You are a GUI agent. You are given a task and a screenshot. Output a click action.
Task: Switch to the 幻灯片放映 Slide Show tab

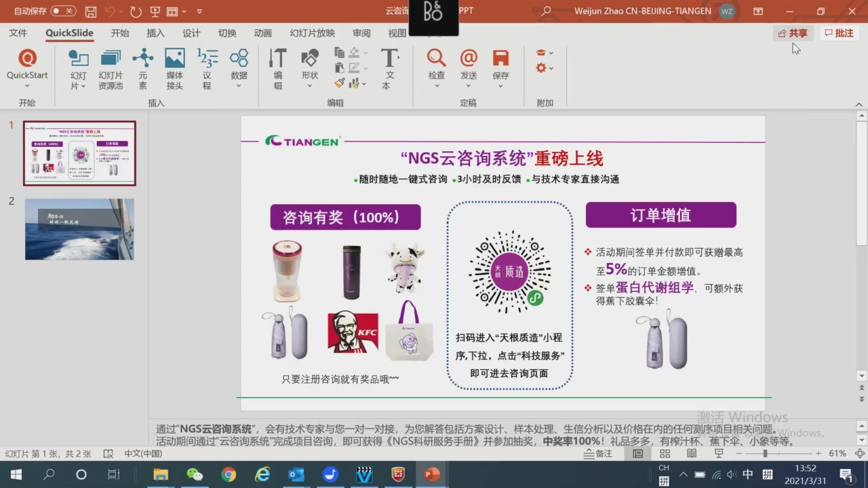312,33
